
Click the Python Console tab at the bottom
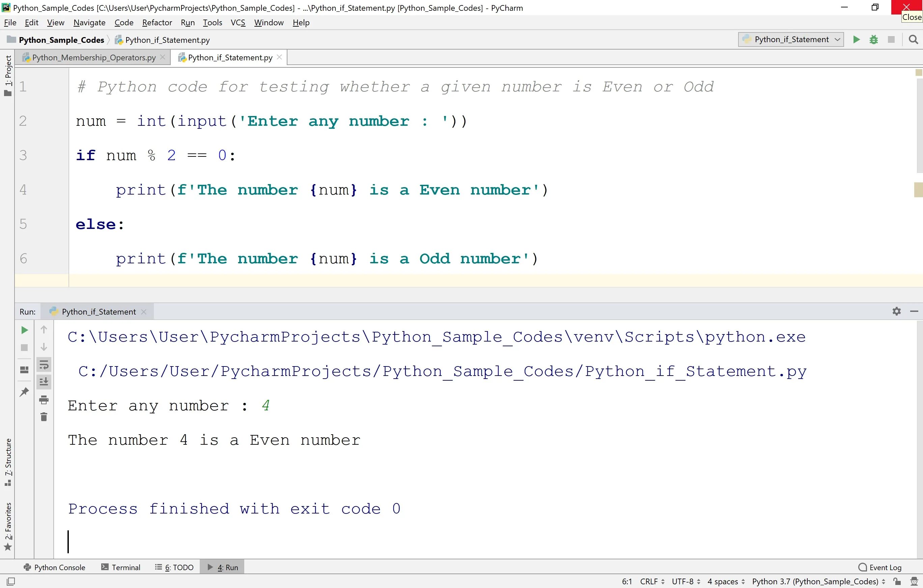coord(60,566)
